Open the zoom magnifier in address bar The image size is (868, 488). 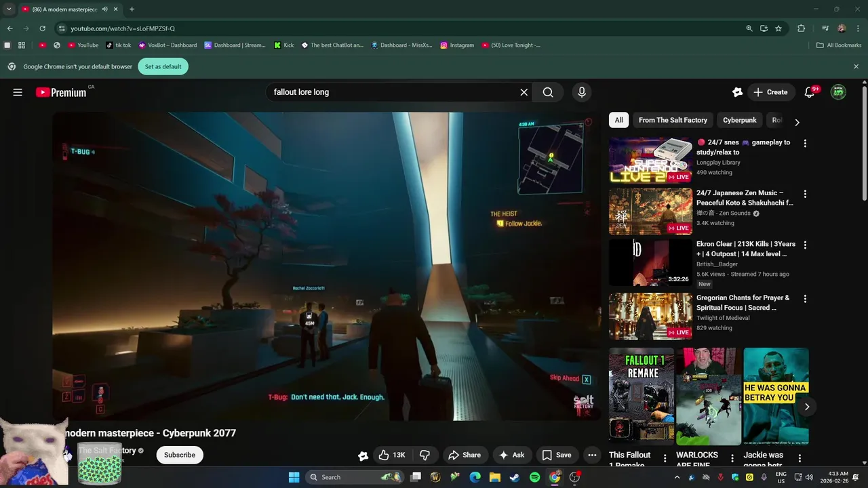point(749,28)
